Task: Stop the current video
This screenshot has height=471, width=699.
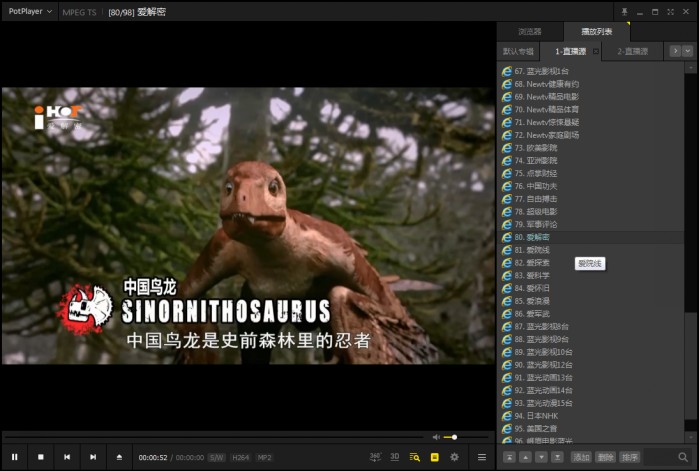Action: tap(41, 457)
